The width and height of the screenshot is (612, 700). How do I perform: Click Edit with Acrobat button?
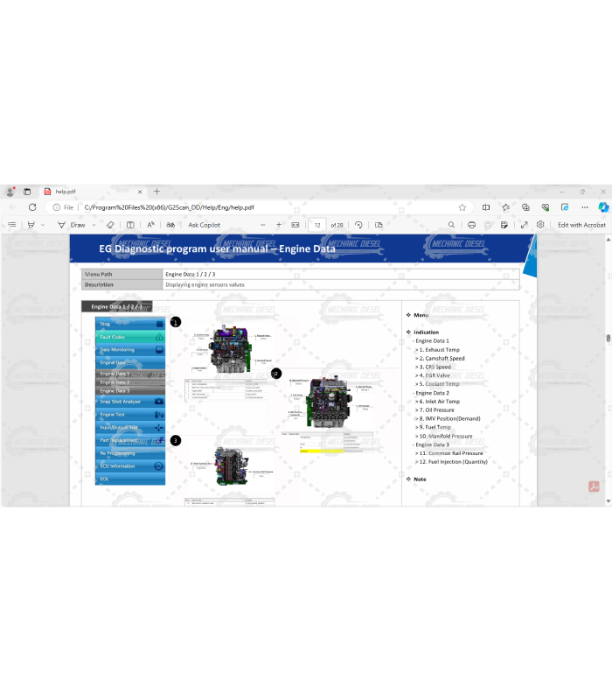pyautogui.click(x=581, y=225)
